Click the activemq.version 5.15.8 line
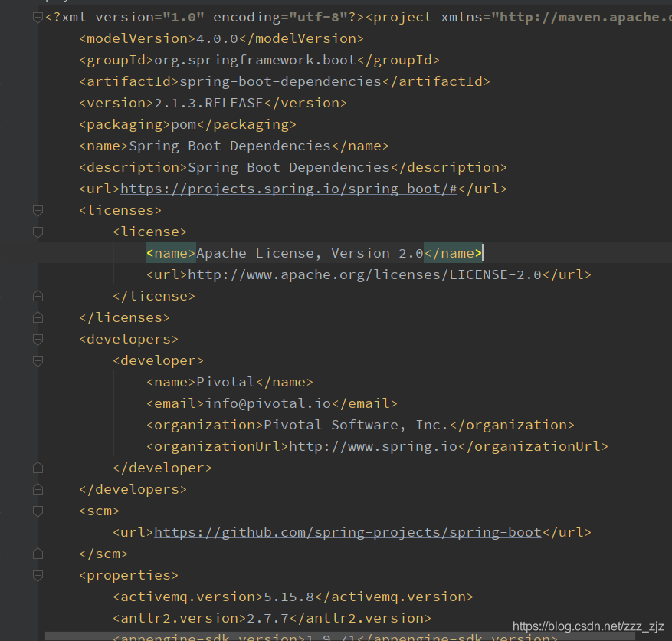The image size is (672, 641). (293, 597)
